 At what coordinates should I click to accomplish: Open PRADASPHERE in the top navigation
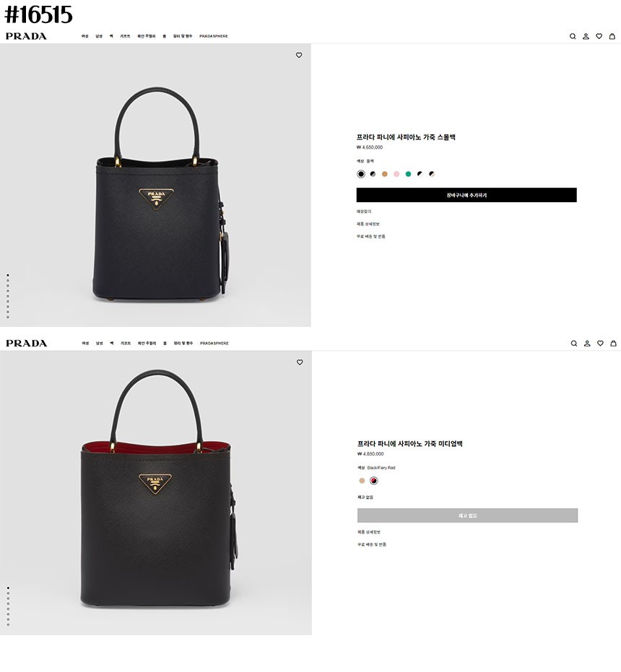213,36
